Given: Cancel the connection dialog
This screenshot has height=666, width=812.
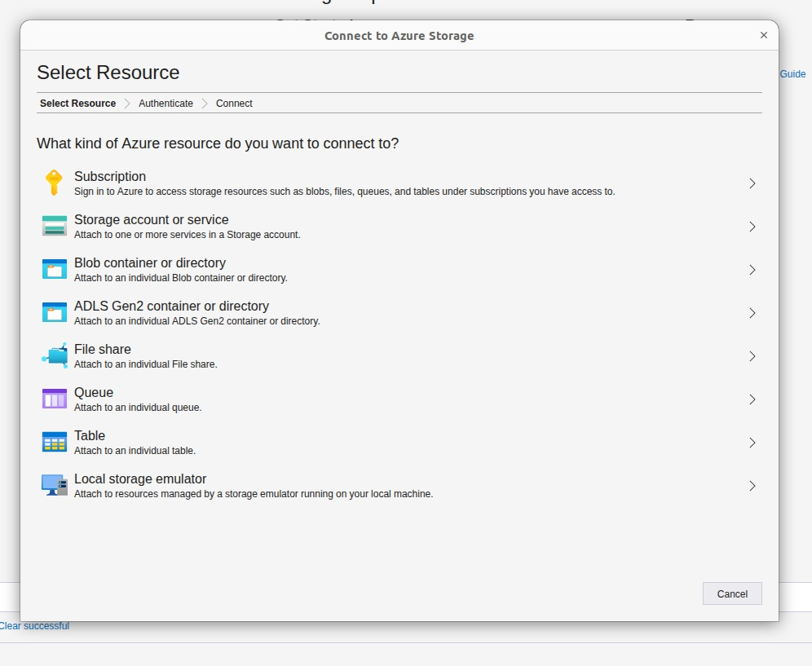Looking at the screenshot, I should [732, 593].
